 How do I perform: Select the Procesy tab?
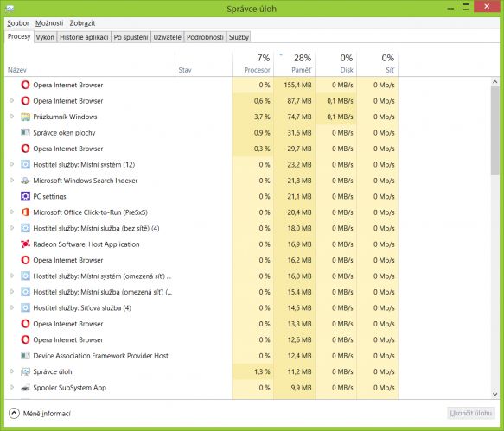19,36
